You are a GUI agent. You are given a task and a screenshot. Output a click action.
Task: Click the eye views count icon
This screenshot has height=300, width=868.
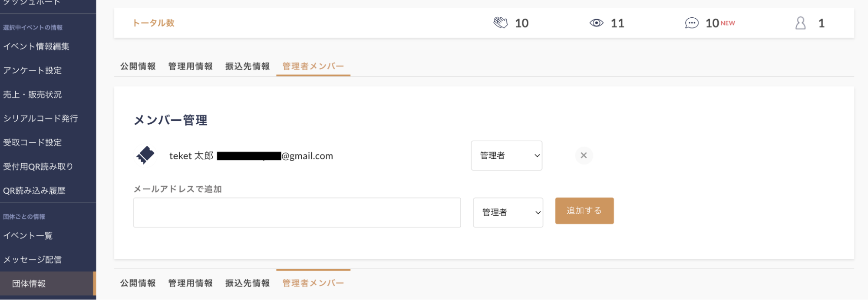pyautogui.click(x=597, y=23)
